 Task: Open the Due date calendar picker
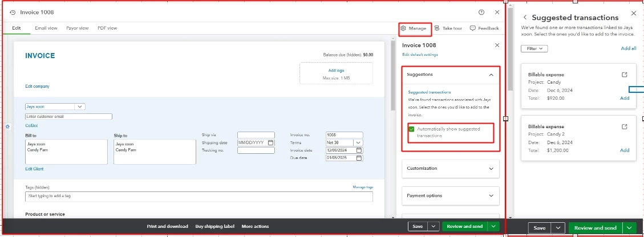pyautogui.click(x=359, y=158)
